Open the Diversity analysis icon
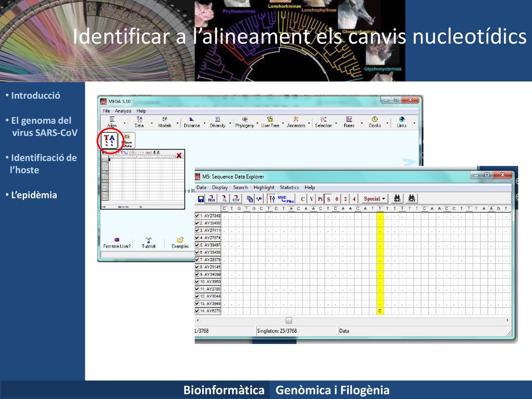The image size is (532, 399). 218,122
